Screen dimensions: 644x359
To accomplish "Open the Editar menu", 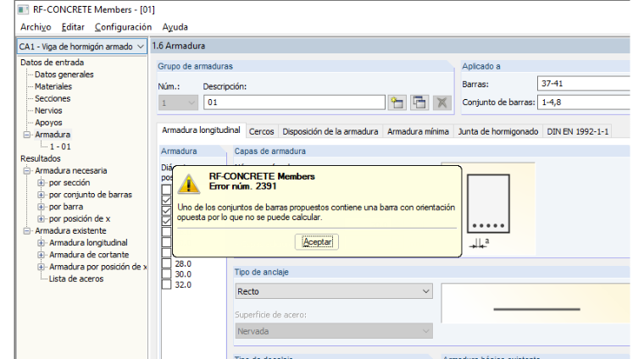I will pyautogui.click(x=73, y=27).
